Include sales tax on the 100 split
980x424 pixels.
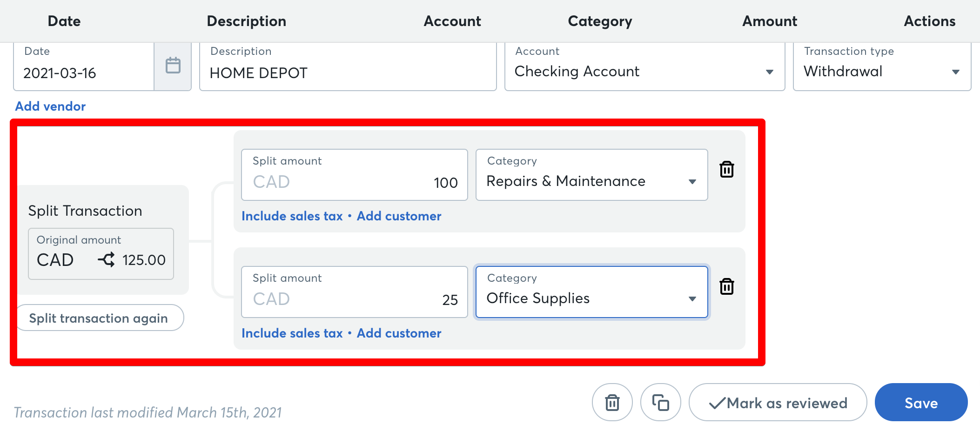tap(292, 216)
